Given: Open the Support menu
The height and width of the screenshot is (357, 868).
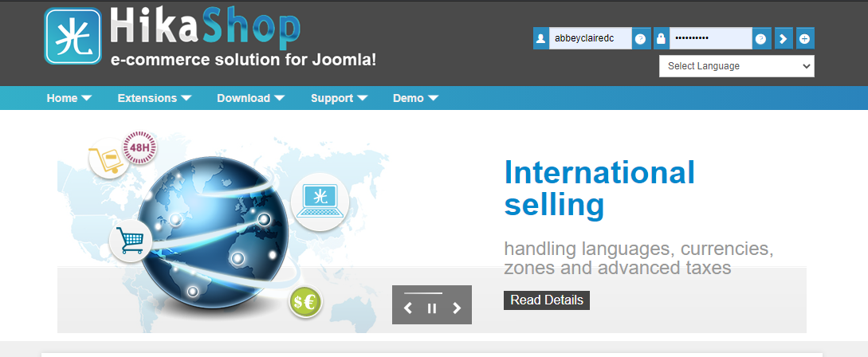Looking at the screenshot, I should pos(339,98).
